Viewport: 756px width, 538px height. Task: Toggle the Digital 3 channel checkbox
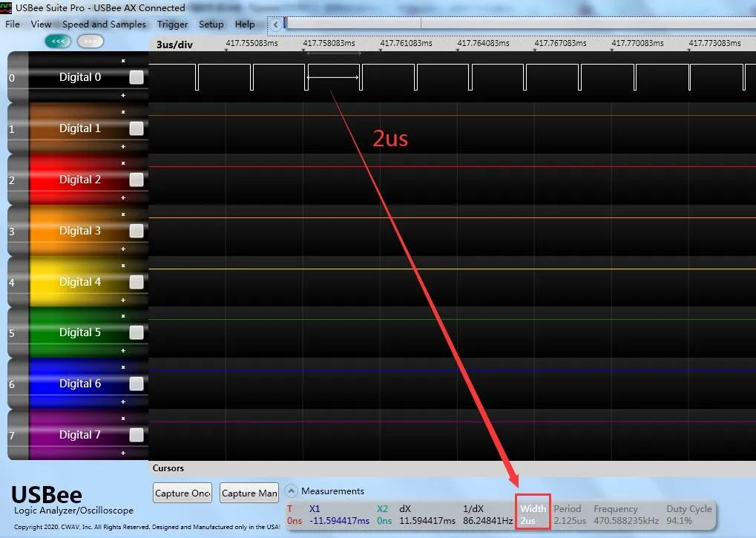click(x=137, y=231)
